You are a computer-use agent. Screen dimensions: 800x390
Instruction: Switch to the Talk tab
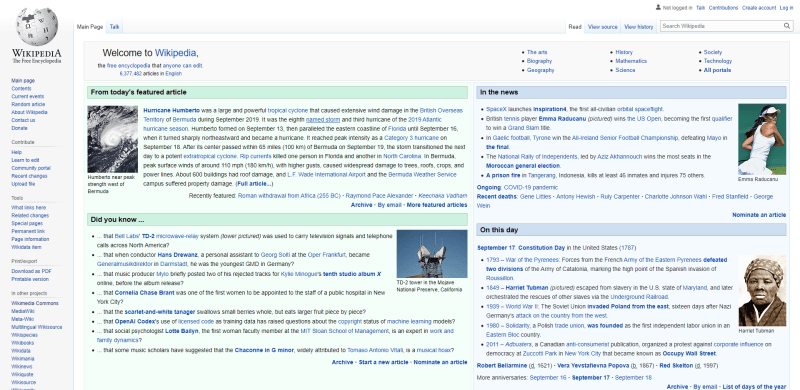[114, 27]
